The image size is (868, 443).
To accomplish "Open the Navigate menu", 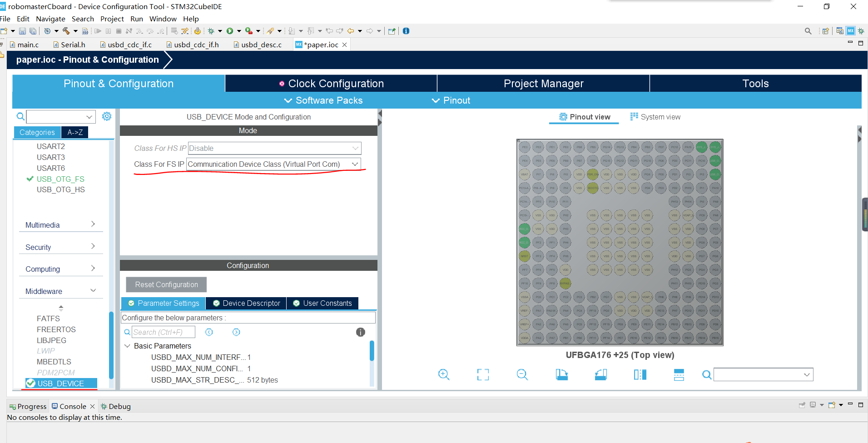I will point(50,19).
